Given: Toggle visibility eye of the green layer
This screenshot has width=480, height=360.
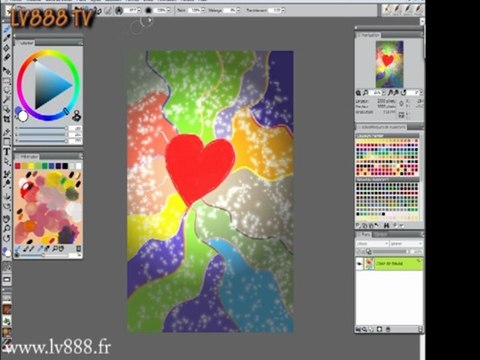Looking at the screenshot, I should pos(359,264).
